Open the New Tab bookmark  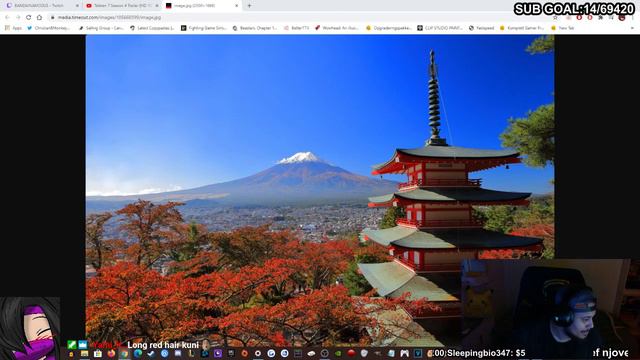coord(562,28)
